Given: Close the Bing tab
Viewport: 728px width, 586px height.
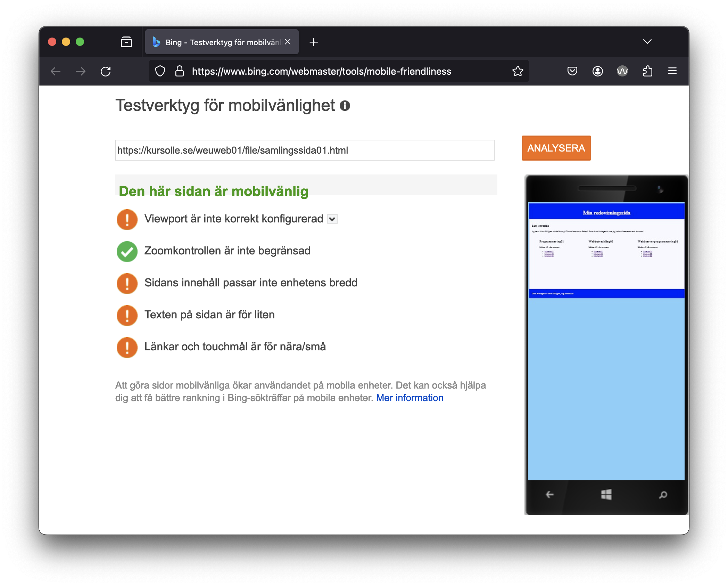Looking at the screenshot, I should click(288, 42).
